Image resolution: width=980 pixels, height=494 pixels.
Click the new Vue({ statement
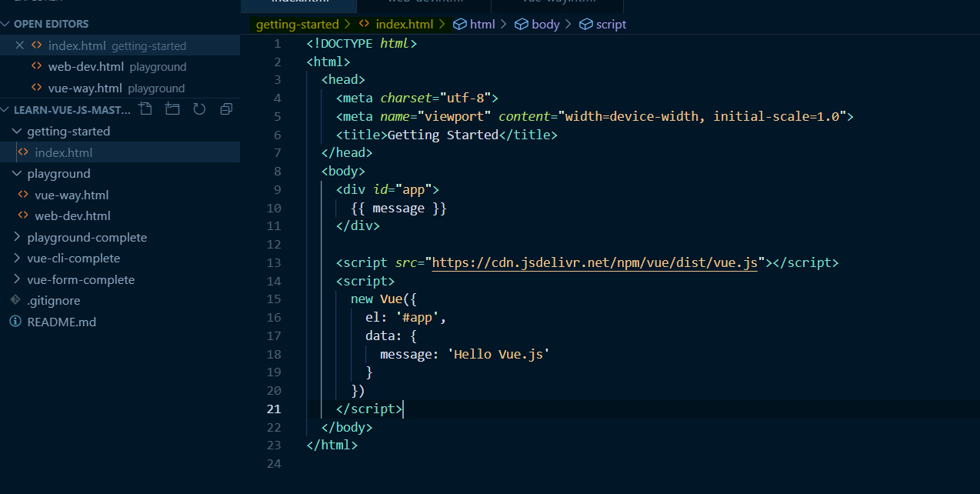384,299
